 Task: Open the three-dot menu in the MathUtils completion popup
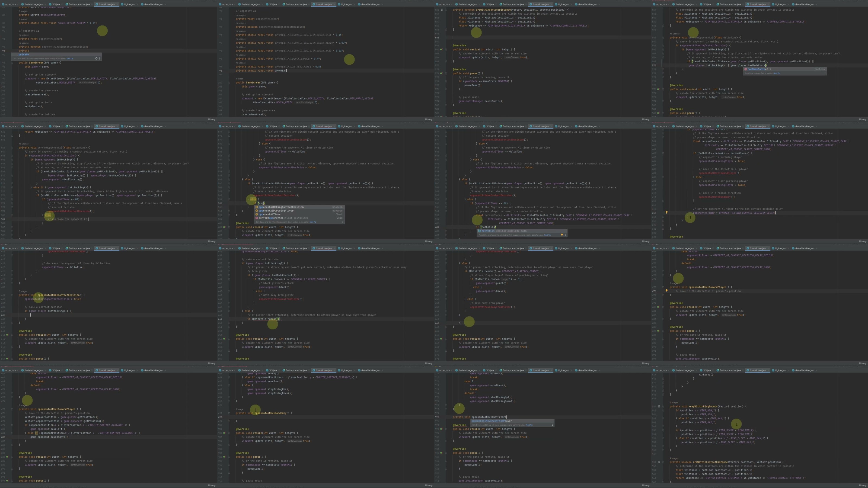565,235
